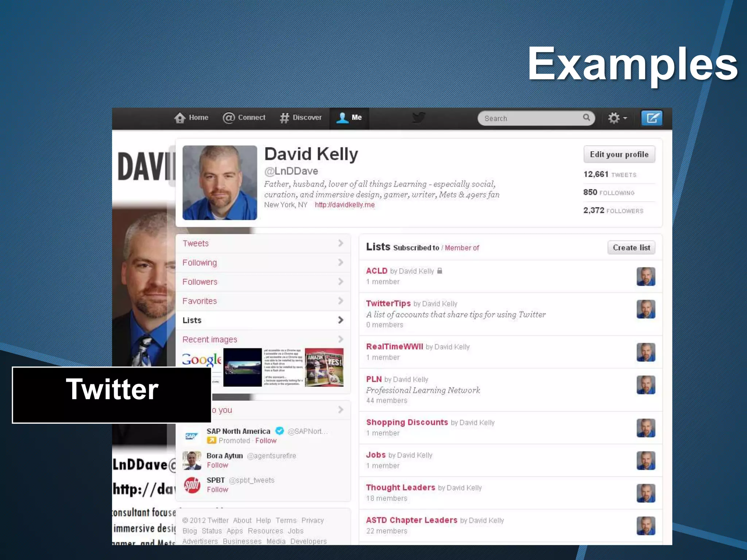Viewport: 747px width, 560px height.
Task: Click the Promoted arrow icon
Action: click(211, 440)
